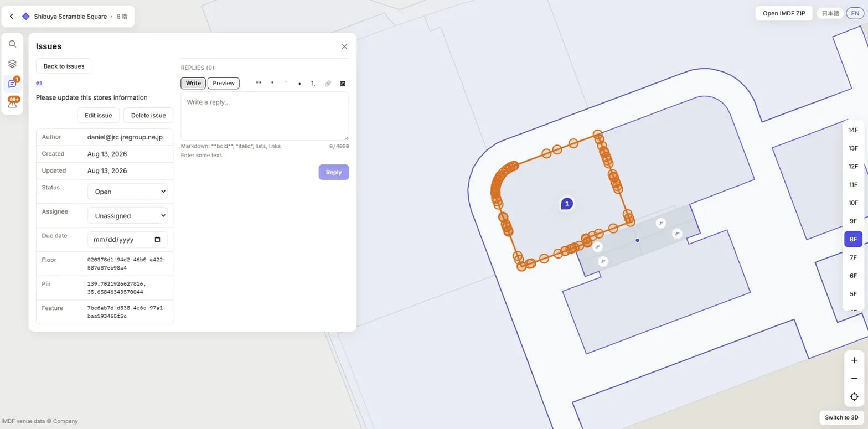Recenter the map with the crosshair icon

854,397
